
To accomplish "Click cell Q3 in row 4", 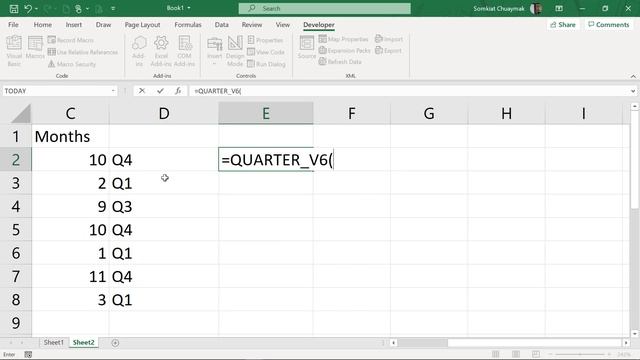I will tap(164, 207).
